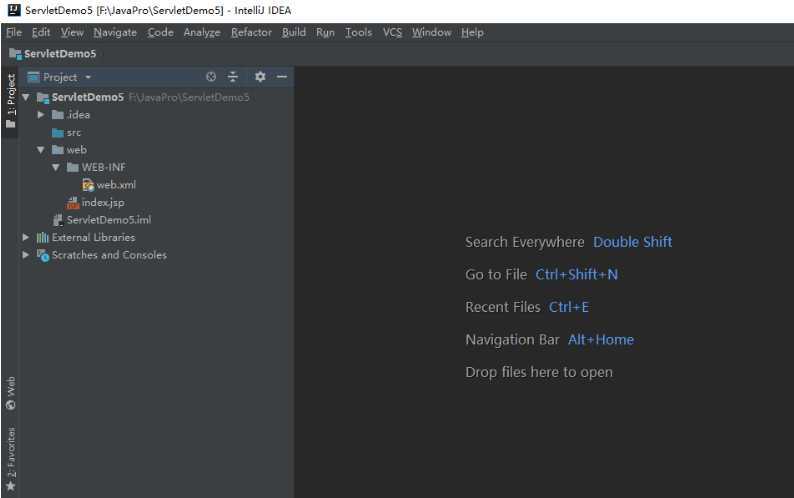This screenshot has width=794, height=498.
Task: Toggle the 1: Project side tool window tab
Action: pos(11,100)
